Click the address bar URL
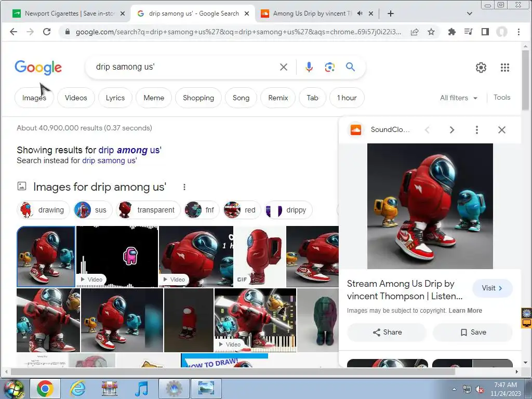The height and width of the screenshot is (399, 532). pyautogui.click(x=237, y=32)
